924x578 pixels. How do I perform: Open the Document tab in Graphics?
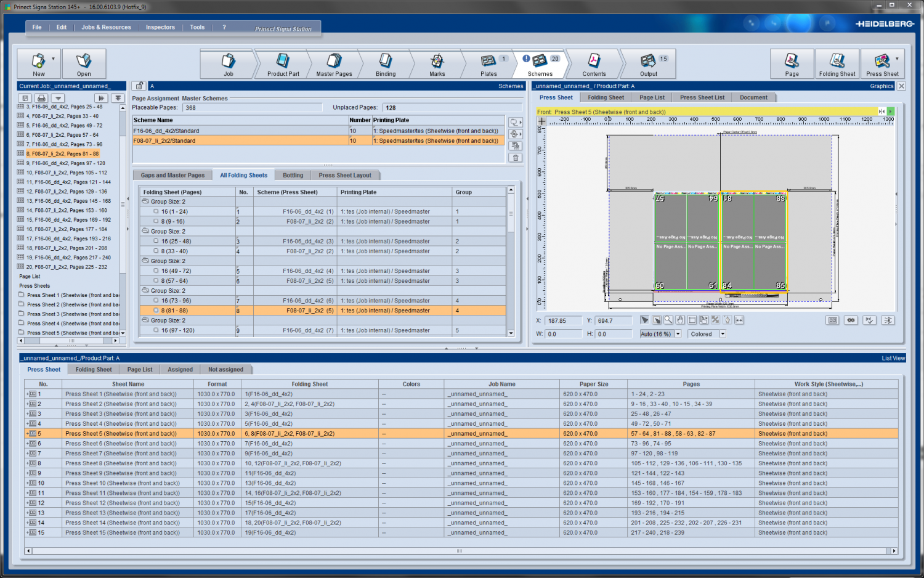pyautogui.click(x=753, y=97)
